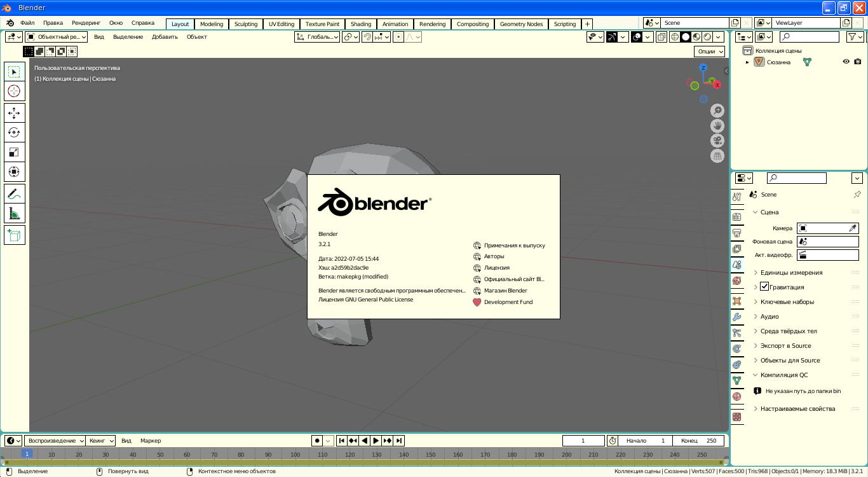
Task: Open the Файл menu
Action: point(27,23)
